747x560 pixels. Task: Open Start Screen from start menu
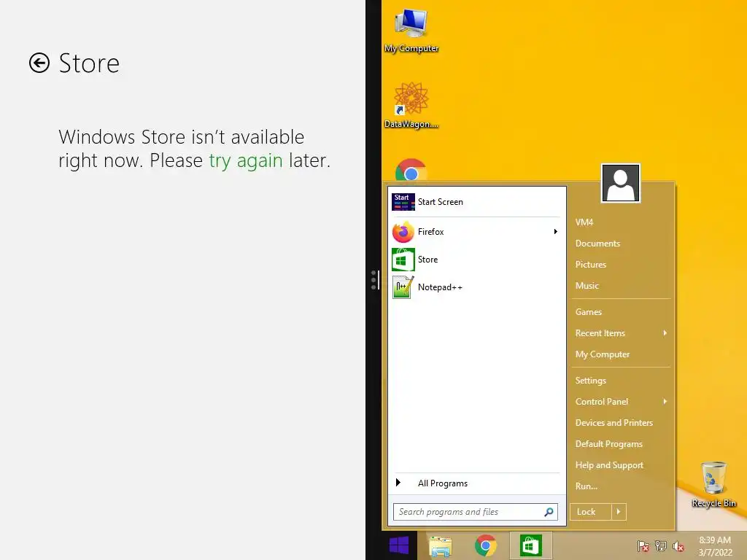(477, 202)
